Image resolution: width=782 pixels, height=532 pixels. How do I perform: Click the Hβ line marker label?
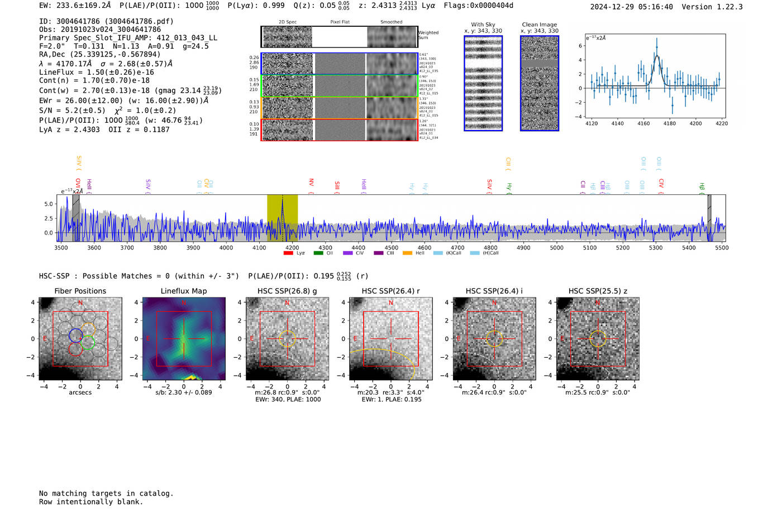pyautogui.click(x=702, y=187)
